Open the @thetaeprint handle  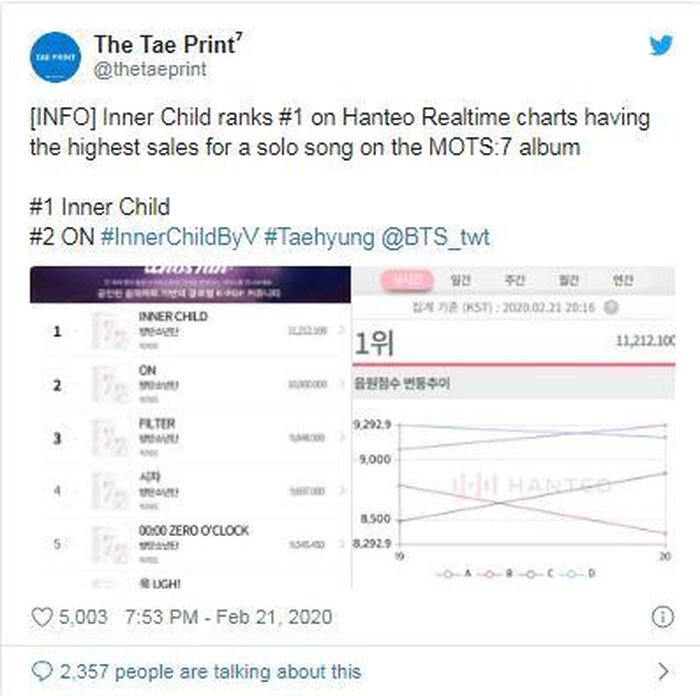point(150,69)
